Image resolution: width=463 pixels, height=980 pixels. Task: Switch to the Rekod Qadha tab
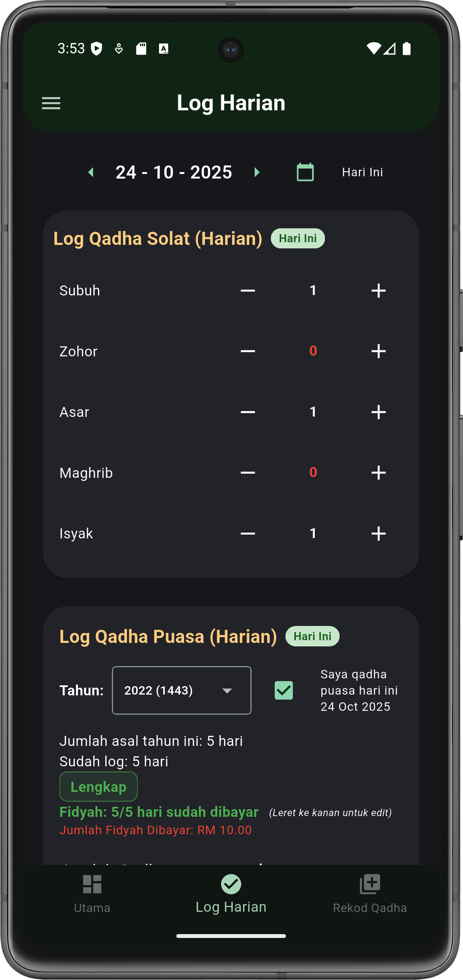[x=370, y=893]
